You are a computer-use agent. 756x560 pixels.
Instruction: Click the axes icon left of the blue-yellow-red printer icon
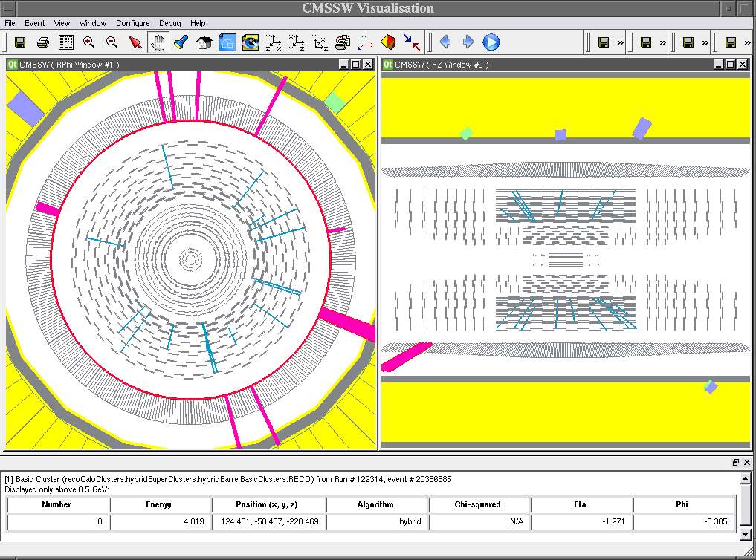click(x=320, y=42)
